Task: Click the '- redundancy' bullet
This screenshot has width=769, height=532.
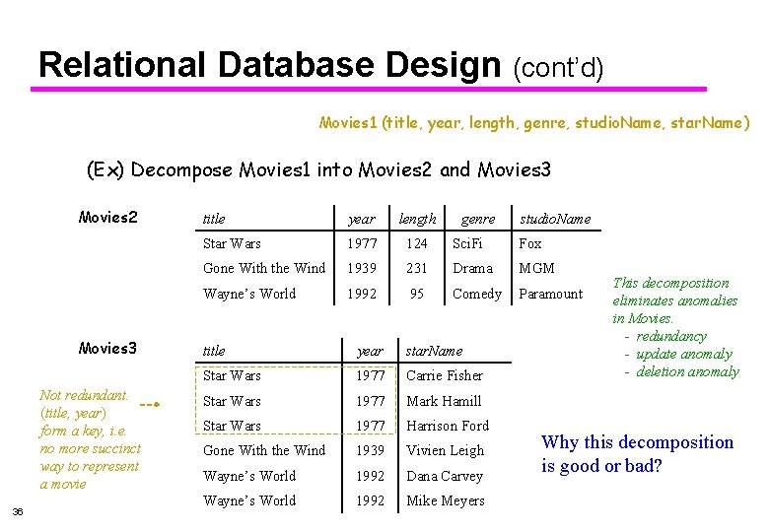Action: pyautogui.click(x=665, y=336)
